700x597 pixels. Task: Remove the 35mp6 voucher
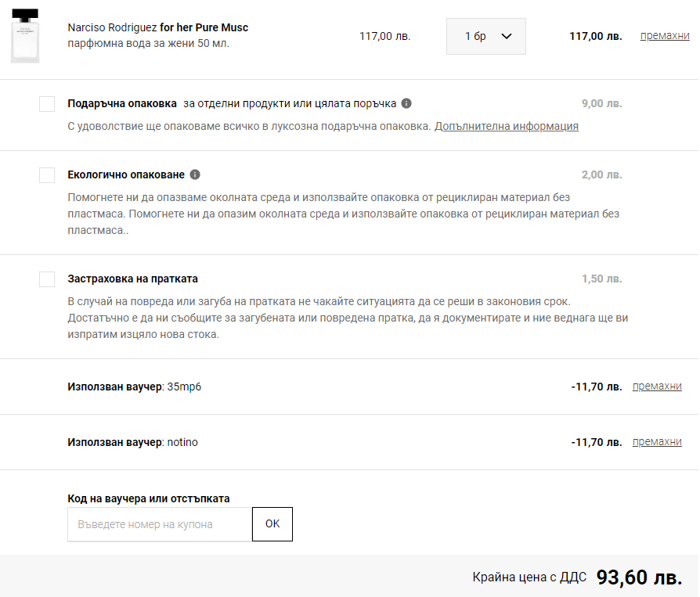tap(657, 387)
